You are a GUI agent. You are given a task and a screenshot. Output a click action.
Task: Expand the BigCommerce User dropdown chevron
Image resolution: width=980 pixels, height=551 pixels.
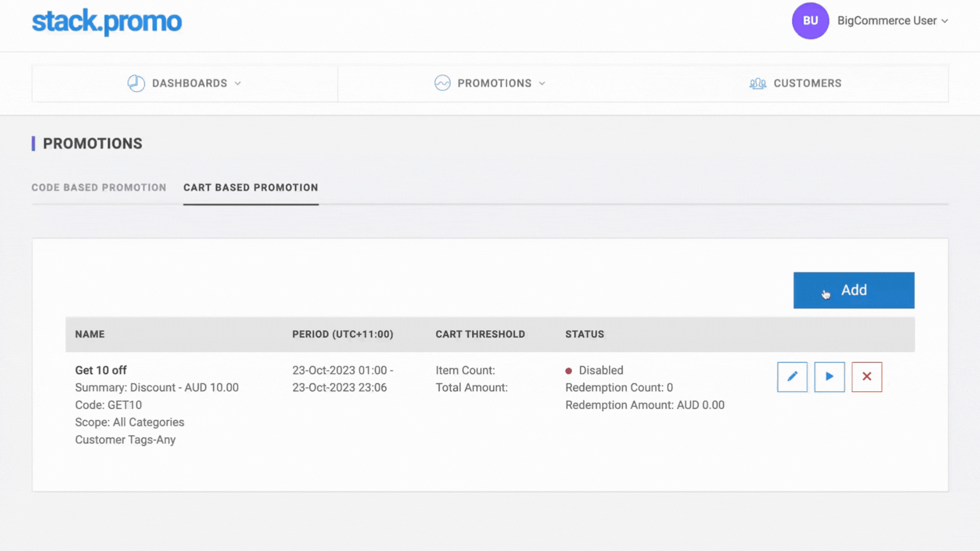(x=945, y=21)
